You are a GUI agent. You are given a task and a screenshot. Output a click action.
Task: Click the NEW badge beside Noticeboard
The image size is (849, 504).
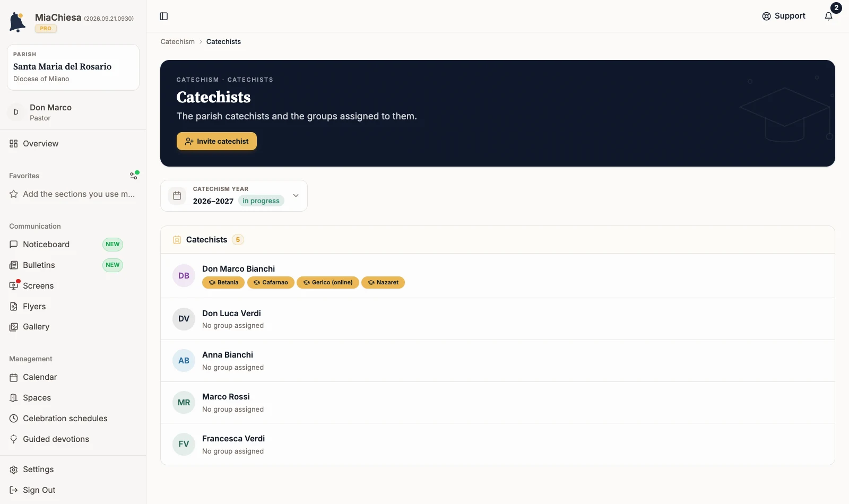coord(112,245)
